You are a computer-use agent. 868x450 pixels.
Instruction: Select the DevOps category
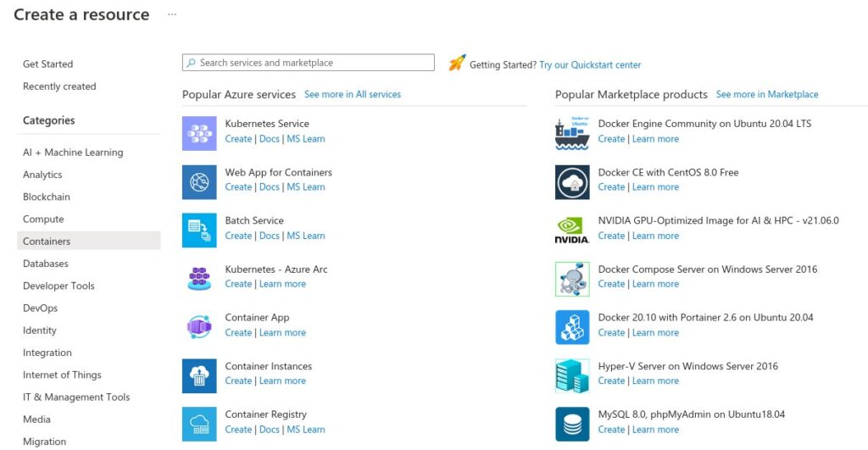click(41, 308)
